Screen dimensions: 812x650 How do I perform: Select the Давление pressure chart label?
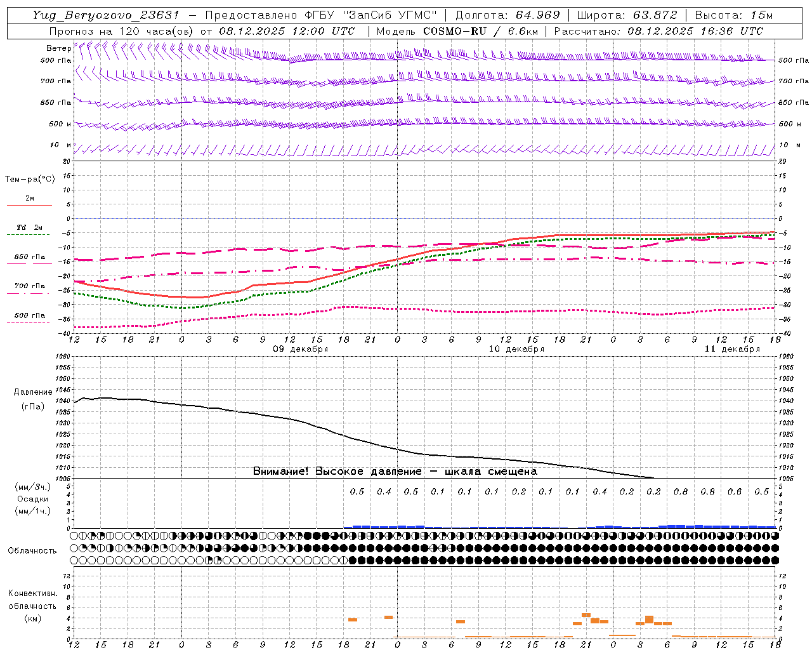pos(33,392)
